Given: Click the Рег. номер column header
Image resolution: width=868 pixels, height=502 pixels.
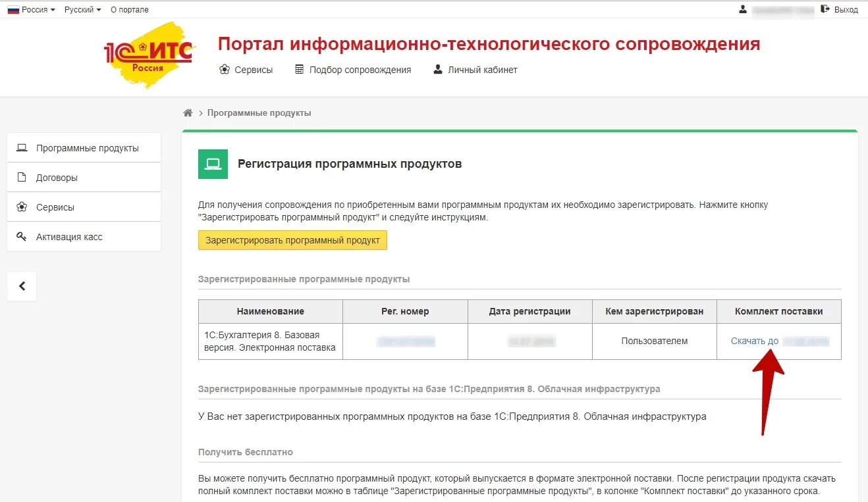Looking at the screenshot, I should pyautogui.click(x=405, y=312).
